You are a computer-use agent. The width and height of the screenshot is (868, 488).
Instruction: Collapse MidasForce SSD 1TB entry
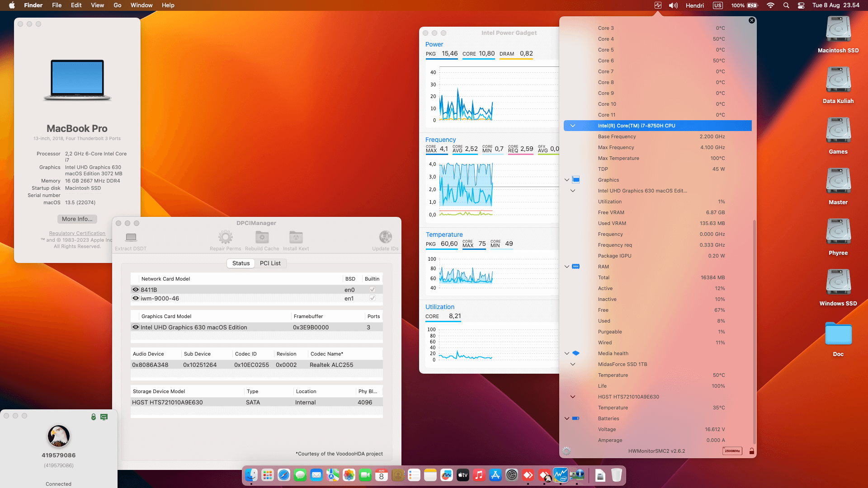(x=573, y=364)
